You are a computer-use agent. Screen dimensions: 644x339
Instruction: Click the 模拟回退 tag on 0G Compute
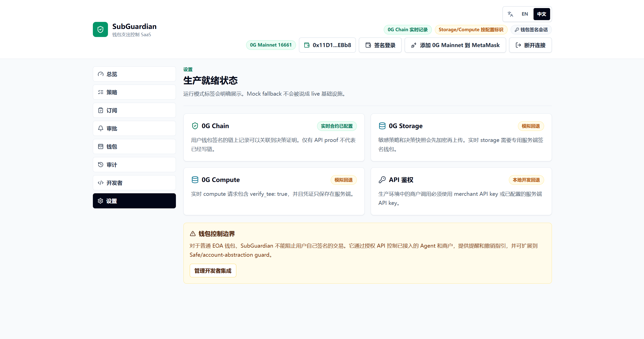(x=344, y=180)
